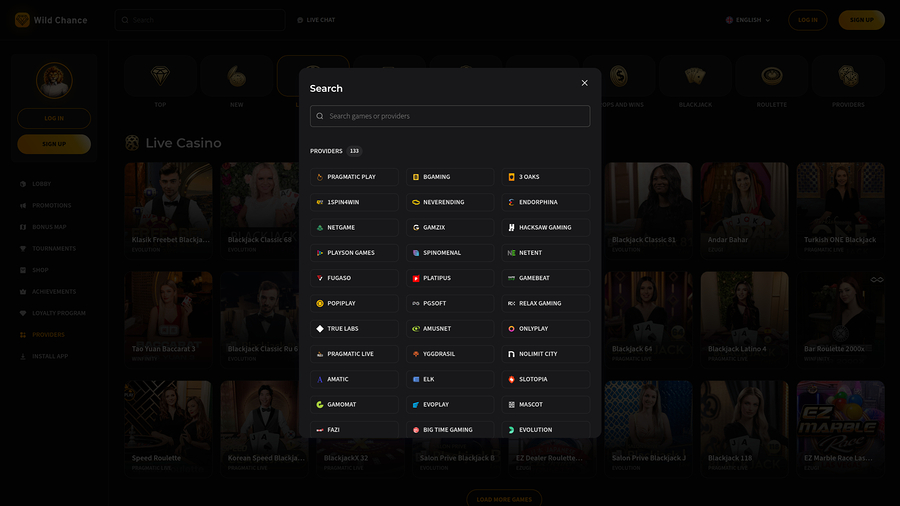Click the Popiplay provider icon
The image size is (900, 506).
coord(320,303)
